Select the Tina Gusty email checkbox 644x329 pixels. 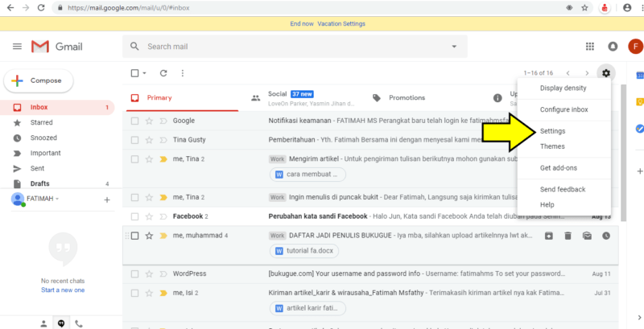point(134,140)
